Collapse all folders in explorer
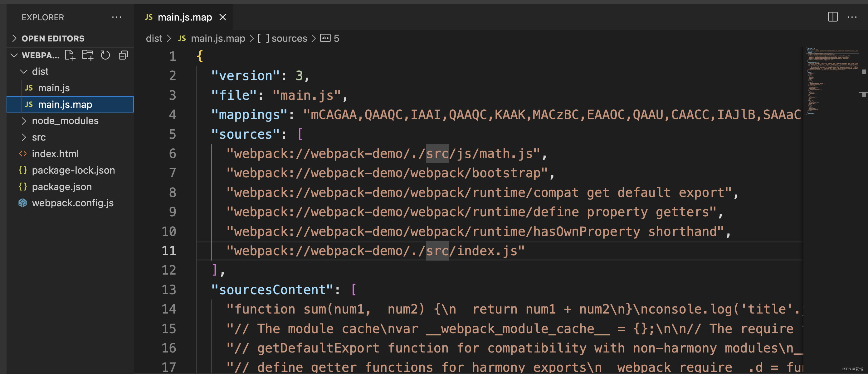868x374 pixels. pyautogui.click(x=123, y=55)
